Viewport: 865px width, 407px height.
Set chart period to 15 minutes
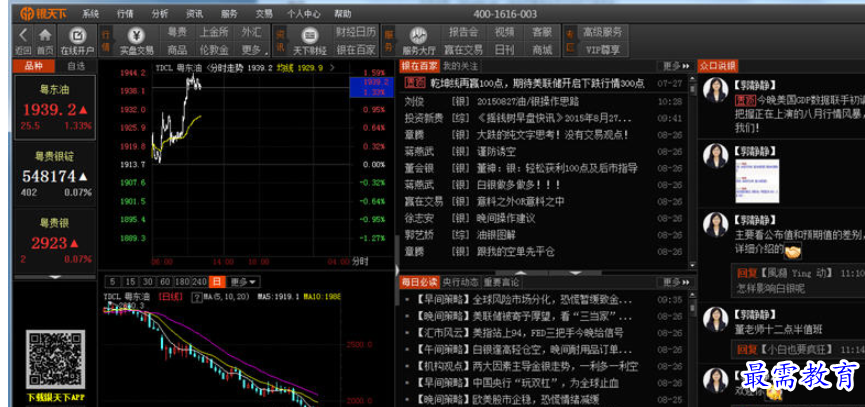[x=128, y=282]
